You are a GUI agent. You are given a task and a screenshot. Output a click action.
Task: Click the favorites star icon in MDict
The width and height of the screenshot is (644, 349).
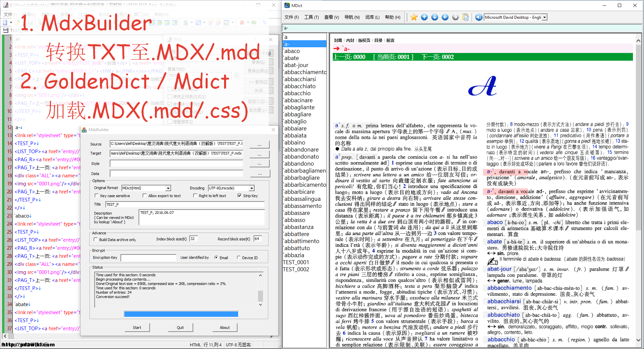pos(414,17)
